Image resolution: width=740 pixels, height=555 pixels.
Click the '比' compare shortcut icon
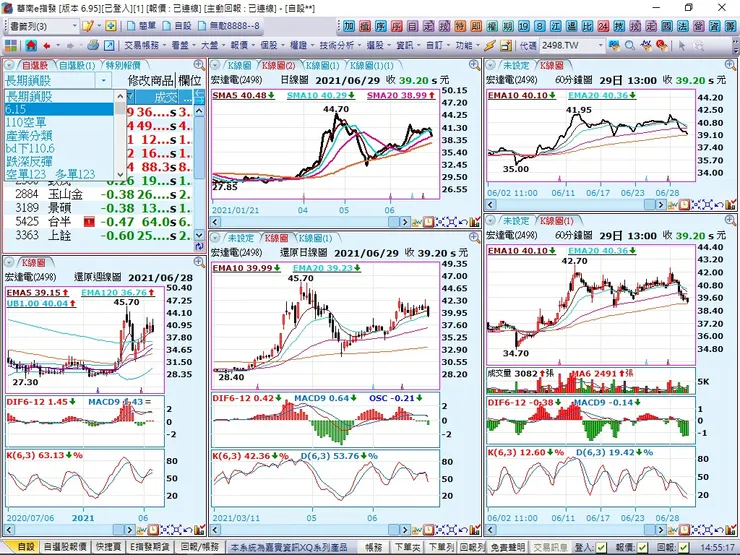[587, 26]
